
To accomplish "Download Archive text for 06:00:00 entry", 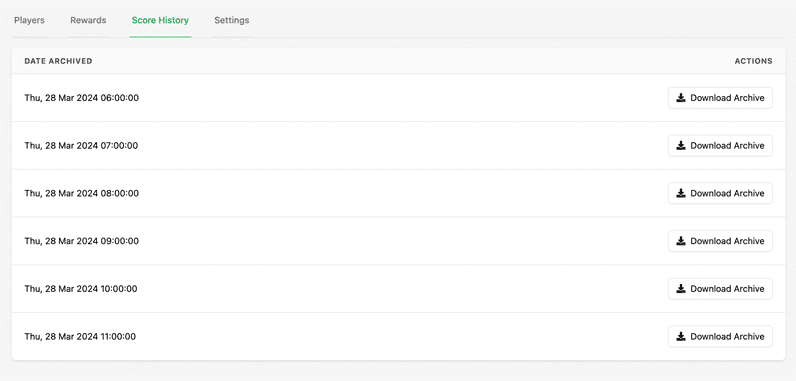I will [727, 98].
